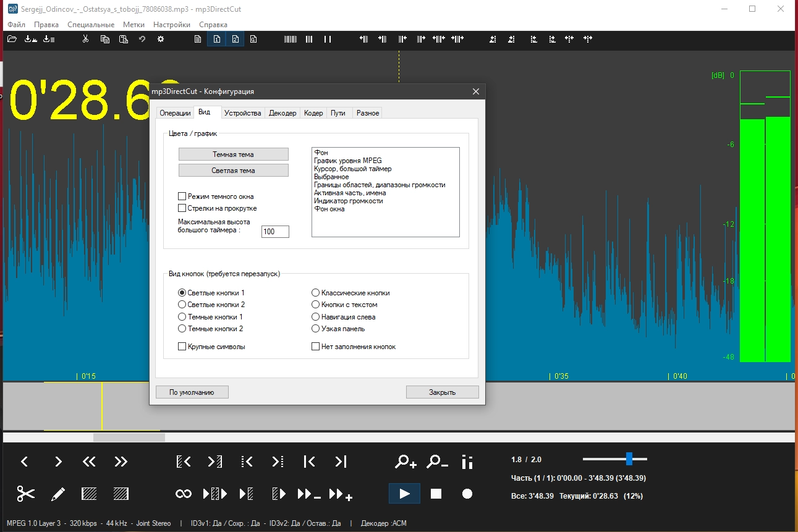Click the scissors cut icon
Image resolution: width=798 pixels, height=532 pixels.
coord(25,494)
